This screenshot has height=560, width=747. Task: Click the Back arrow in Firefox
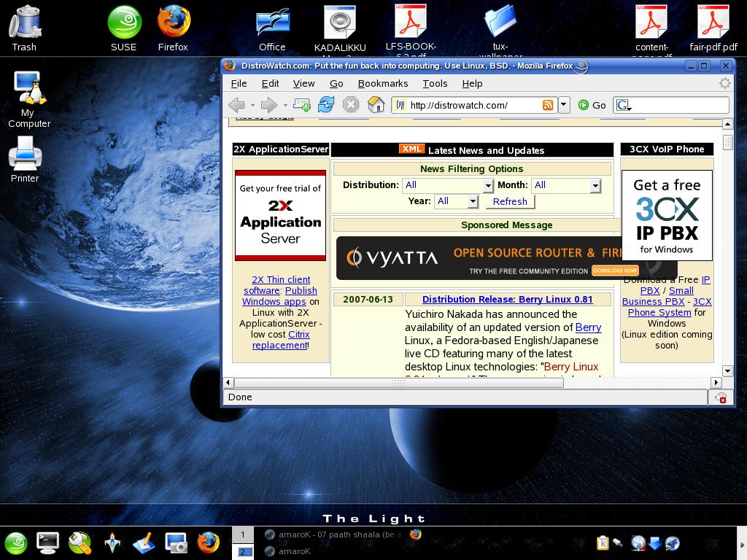pyautogui.click(x=236, y=105)
